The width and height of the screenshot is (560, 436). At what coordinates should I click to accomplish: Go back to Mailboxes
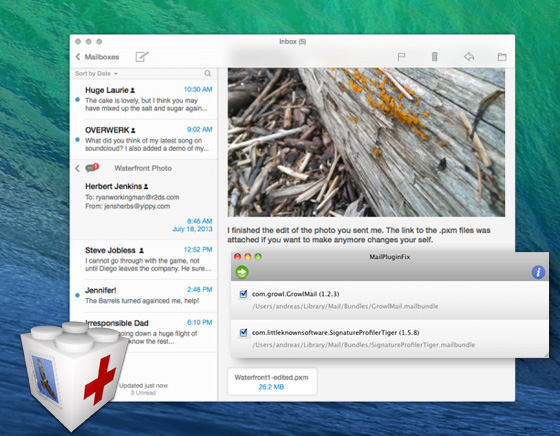(97, 57)
